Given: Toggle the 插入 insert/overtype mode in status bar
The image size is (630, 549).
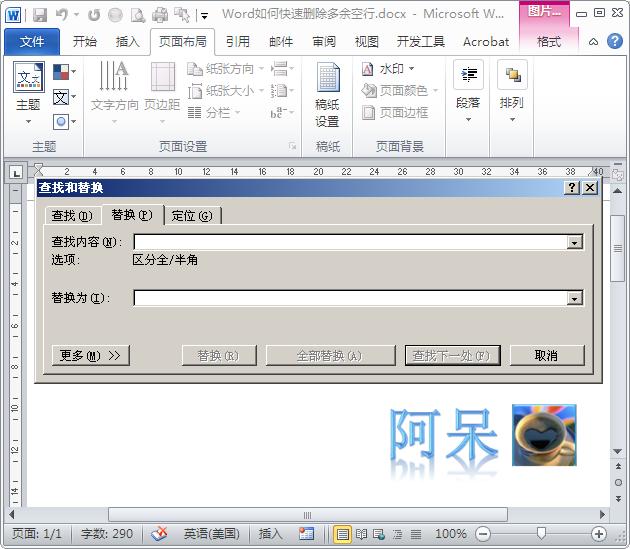Looking at the screenshot, I should pyautogui.click(x=270, y=534).
